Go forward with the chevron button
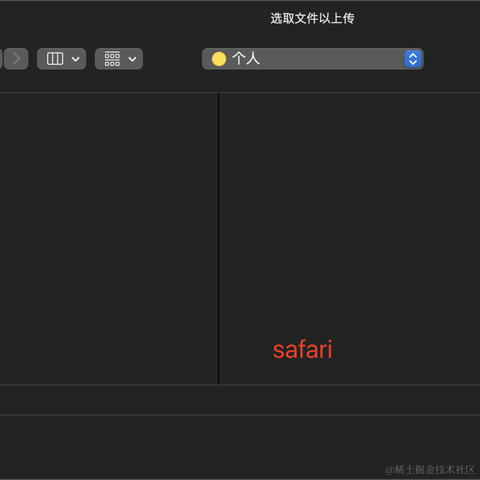 pyautogui.click(x=16, y=59)
